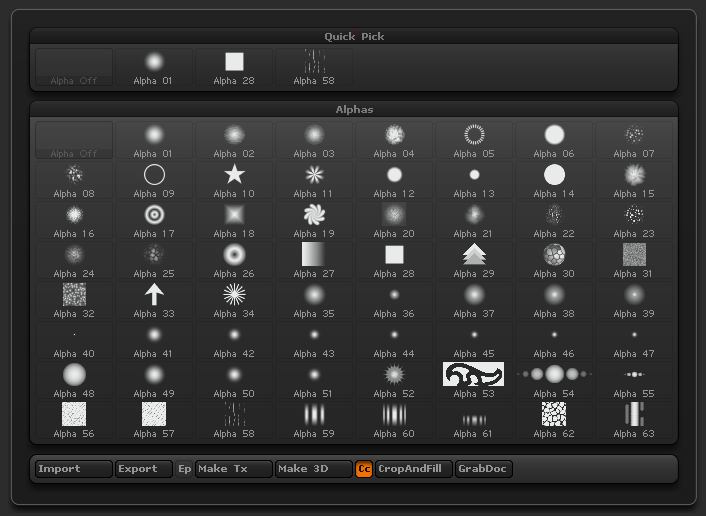Select the star-shaped Alpha 10
The image size is (706, 516).
(234, 181)
